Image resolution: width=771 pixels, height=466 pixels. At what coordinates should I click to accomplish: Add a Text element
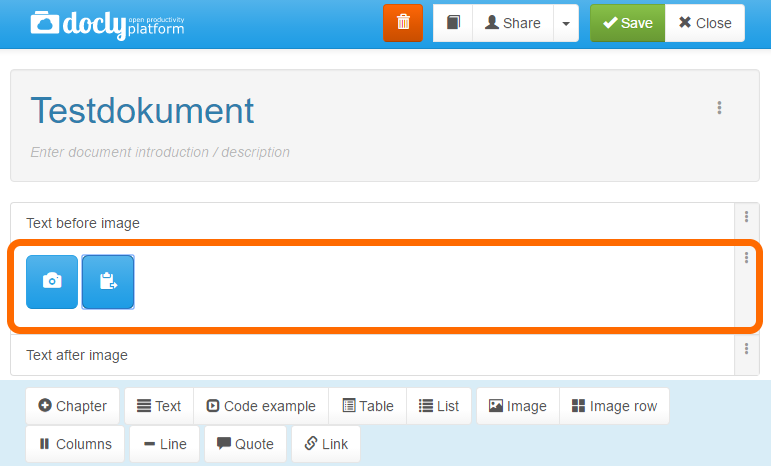coord(159,406)
